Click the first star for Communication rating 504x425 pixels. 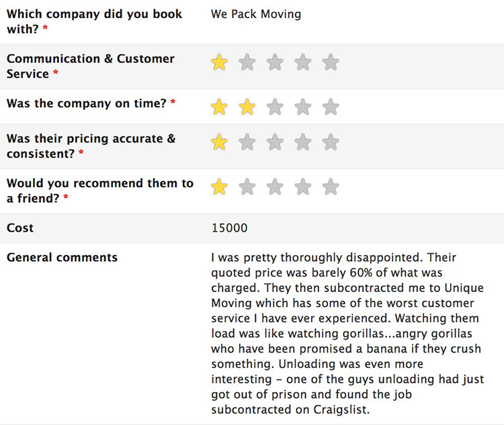click(219, 62)
